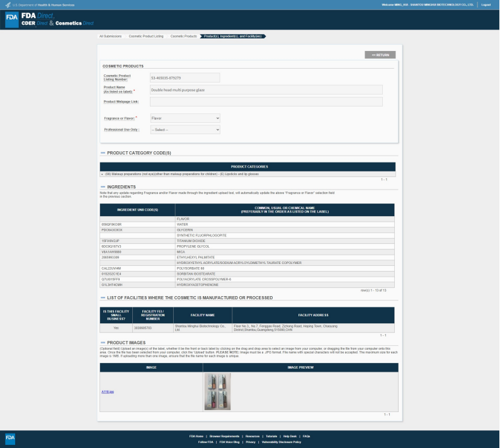Click the Product Name input field

point(266,90)
